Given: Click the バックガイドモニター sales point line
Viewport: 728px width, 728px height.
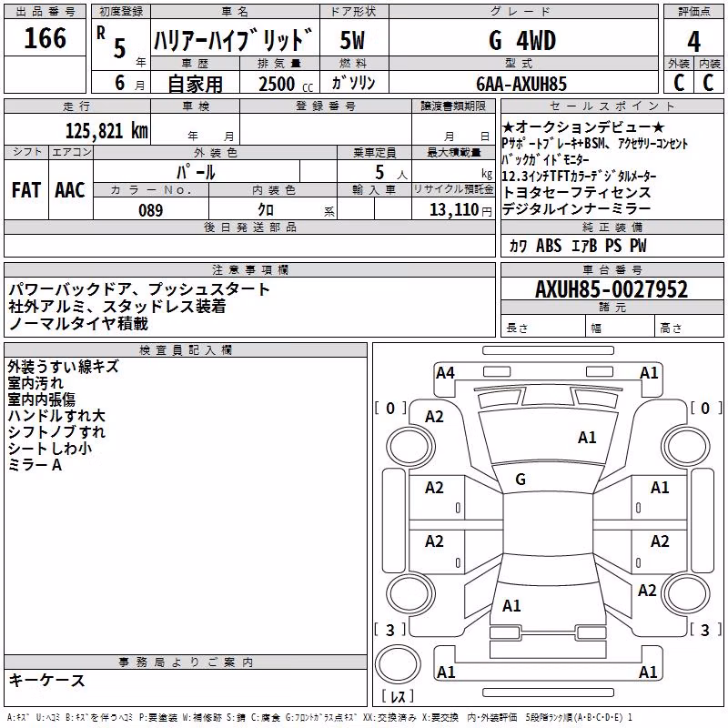Looking at the screenshot, I should point(545,160).
